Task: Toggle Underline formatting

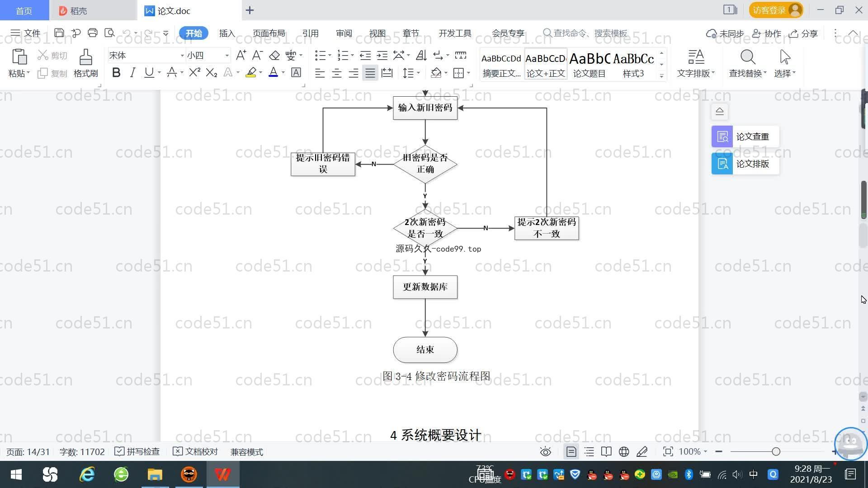Action: pos(149,72)
